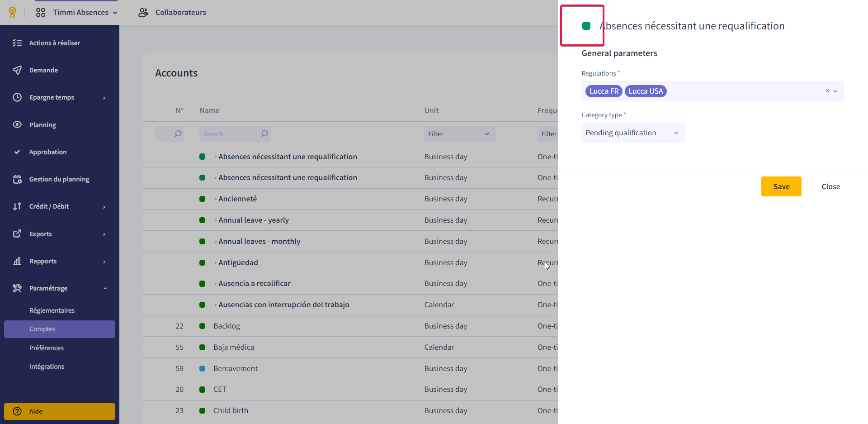The width and height of the screenshot is (868, 424).
Task: Click the magnifier in the N° search box
Action: 178,133
